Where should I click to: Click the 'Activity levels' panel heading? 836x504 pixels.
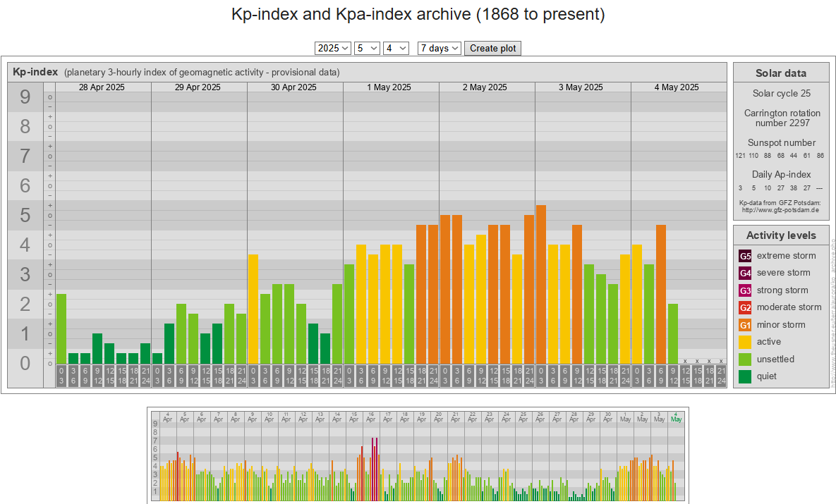coord(781,235)
